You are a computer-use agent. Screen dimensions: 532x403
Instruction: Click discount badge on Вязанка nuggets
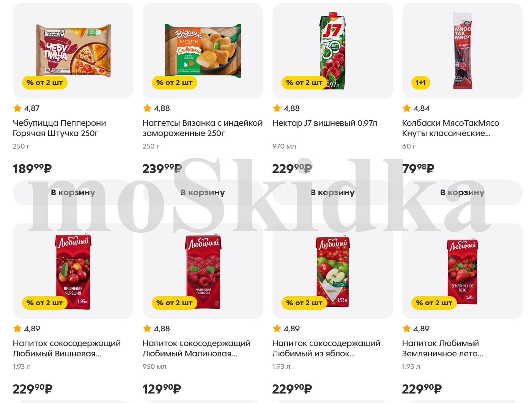tap(175, 83)
